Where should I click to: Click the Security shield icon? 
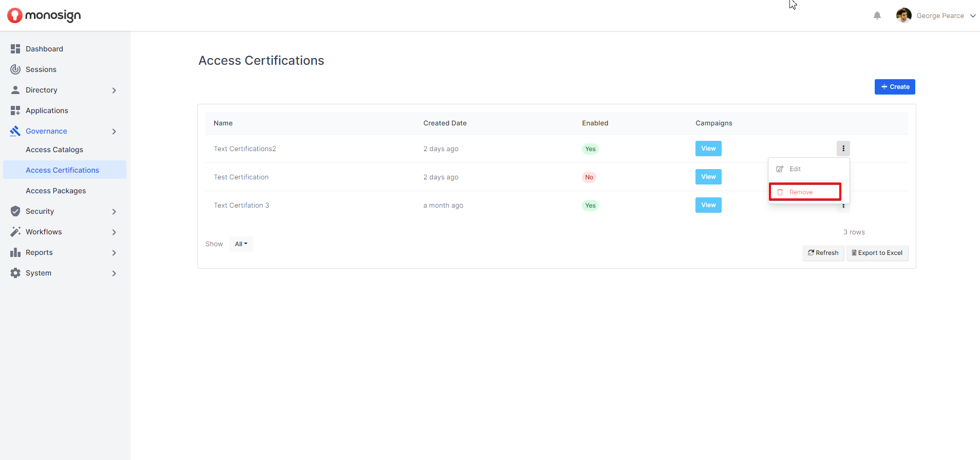[x=15, y=211]
